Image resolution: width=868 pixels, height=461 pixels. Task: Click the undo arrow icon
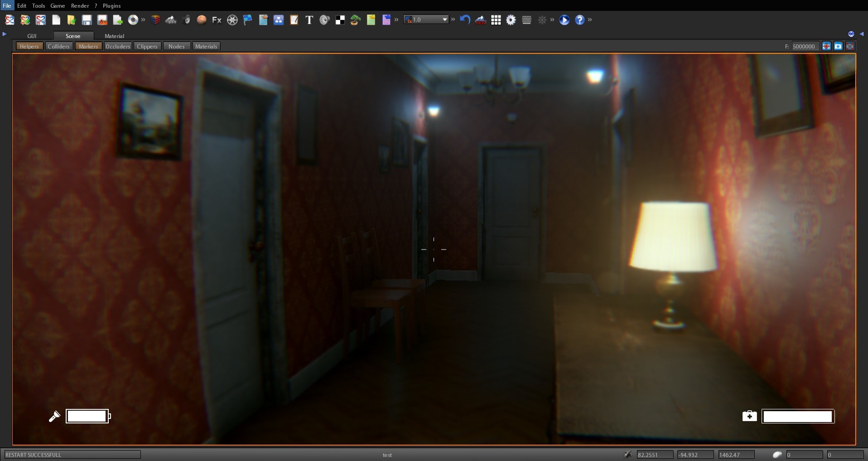click(x=464, y=19)
